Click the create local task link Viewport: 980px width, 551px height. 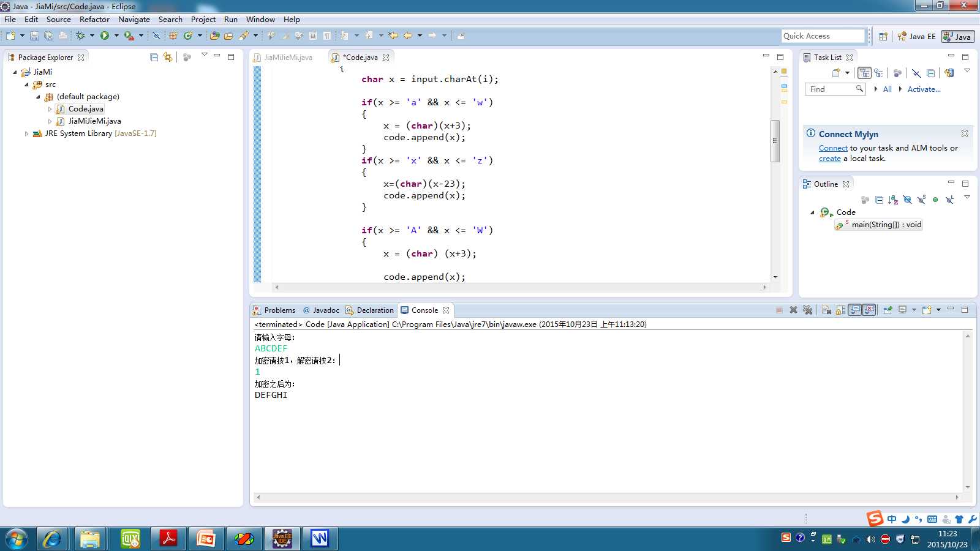coord(830,159)
